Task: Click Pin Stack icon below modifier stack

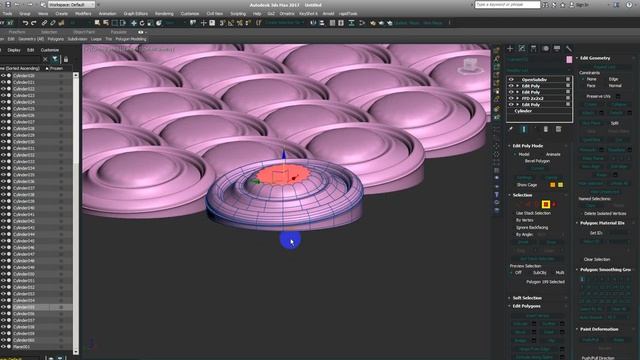Action: (x=511, y=129)
